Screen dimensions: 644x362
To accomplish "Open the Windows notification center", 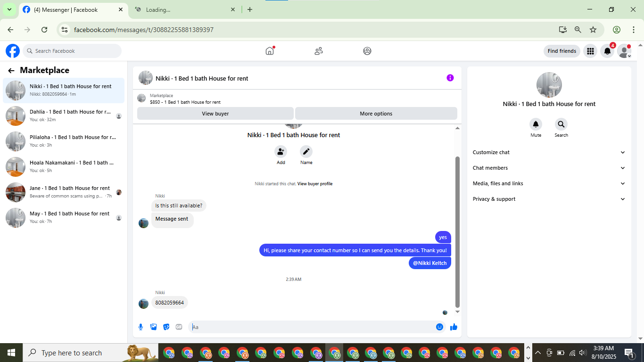I will click(x=629, y=353).
